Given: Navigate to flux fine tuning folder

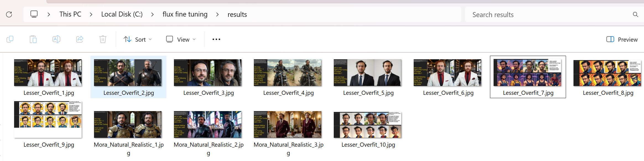Looking at the screenshot, I should tap(185, 14).
